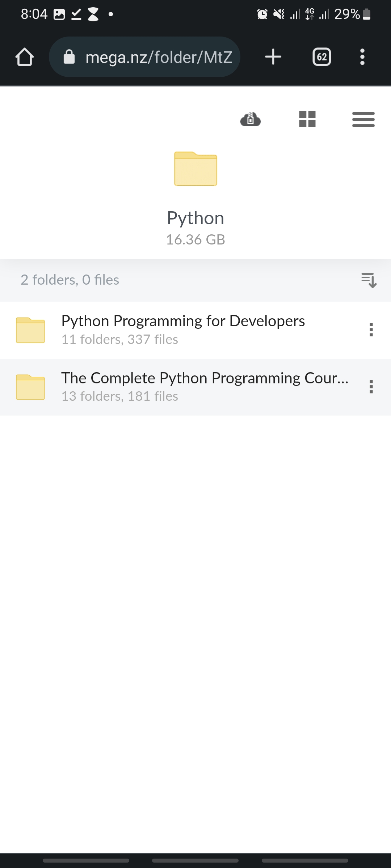Screen dimensions: 391x868
Task: Tap the lock icon in address bar
Action: pos(69,57)
